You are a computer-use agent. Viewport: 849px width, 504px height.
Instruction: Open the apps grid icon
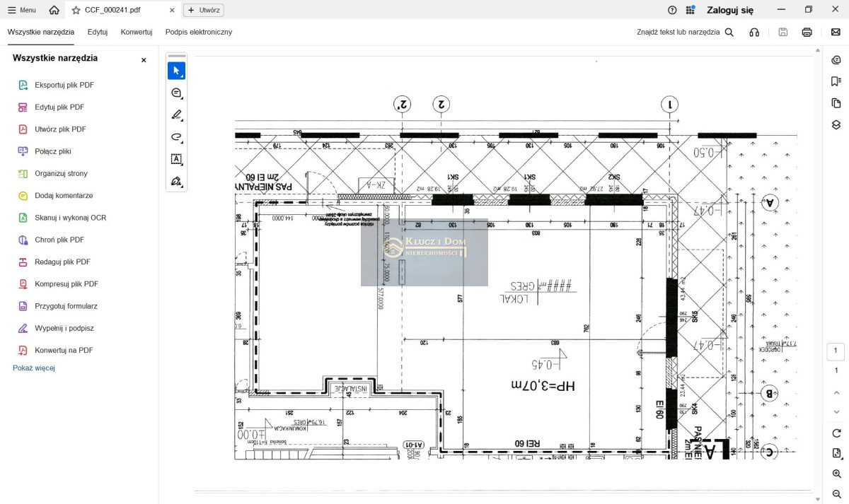coord(691,10)
